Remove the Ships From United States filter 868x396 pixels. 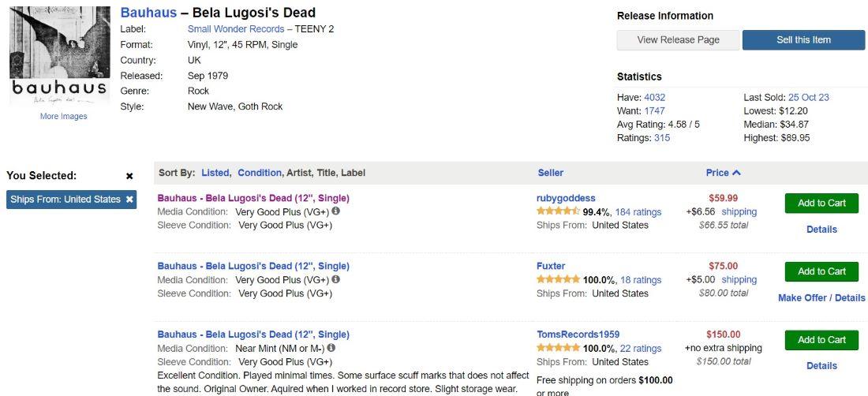point(129,200)
